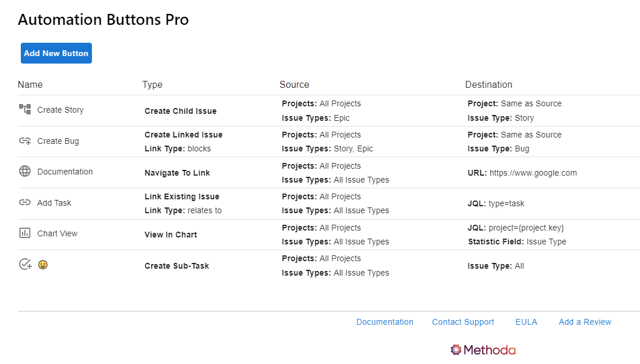This screenshot has height=364, width=640.
Task: Follow the Add a Review link
Action: point(584,322)
